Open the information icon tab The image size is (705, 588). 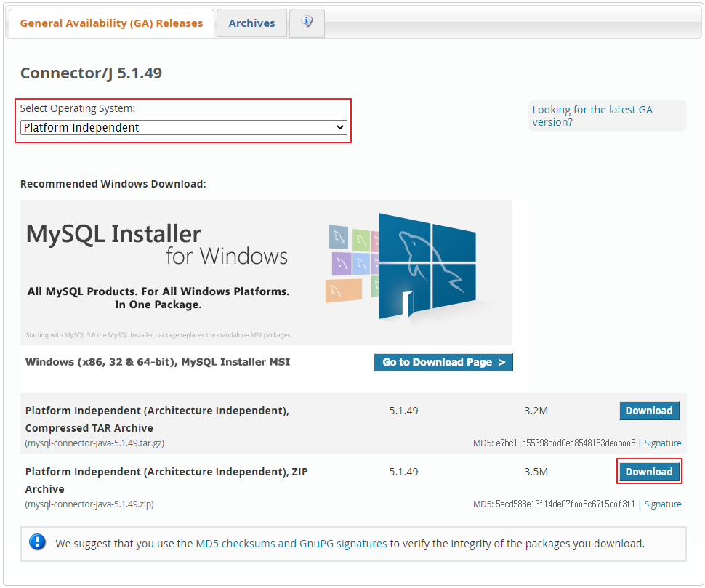point(307,23)
